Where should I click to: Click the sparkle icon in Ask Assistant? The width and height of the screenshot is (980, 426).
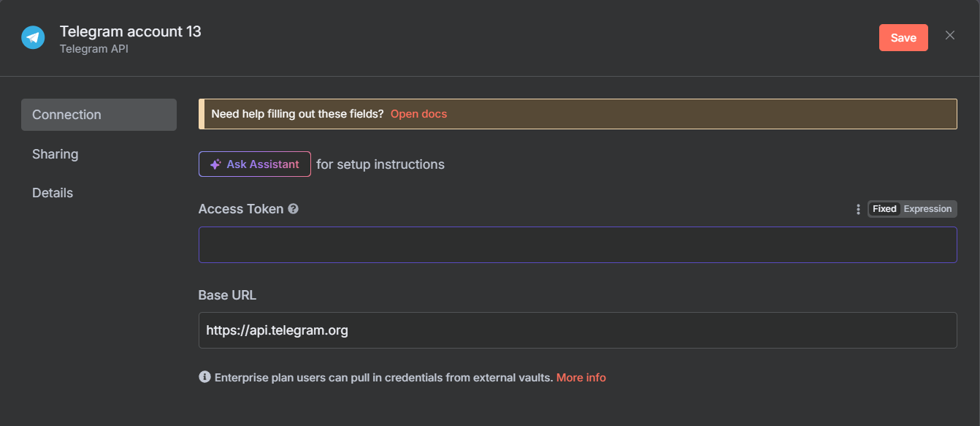(x=215, y=164)
